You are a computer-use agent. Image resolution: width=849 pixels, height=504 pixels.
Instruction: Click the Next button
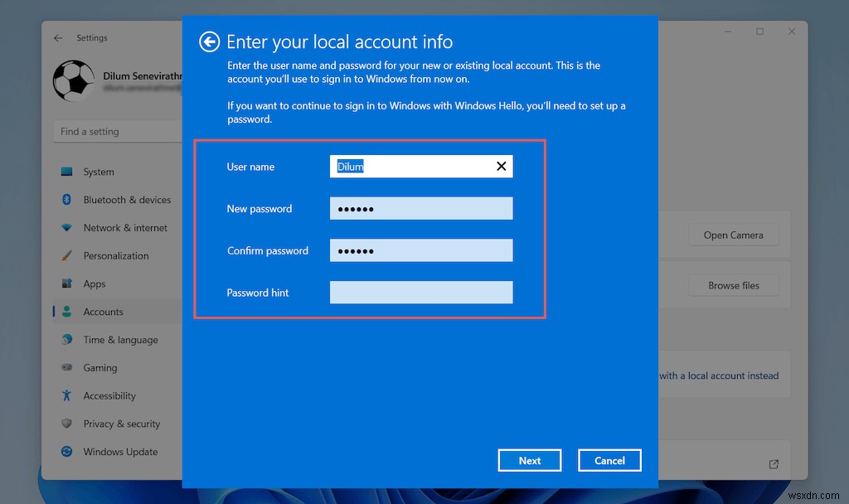pos(529,460)
